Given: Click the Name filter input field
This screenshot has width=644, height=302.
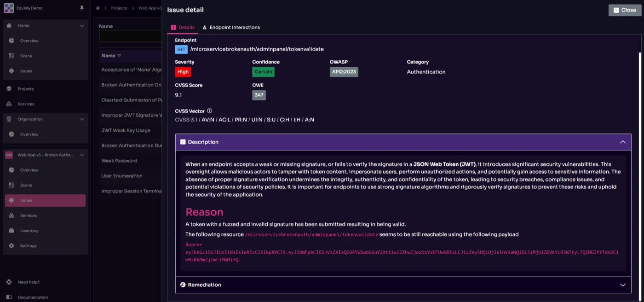Looking at the screenshot, I should tap(130, 36).
